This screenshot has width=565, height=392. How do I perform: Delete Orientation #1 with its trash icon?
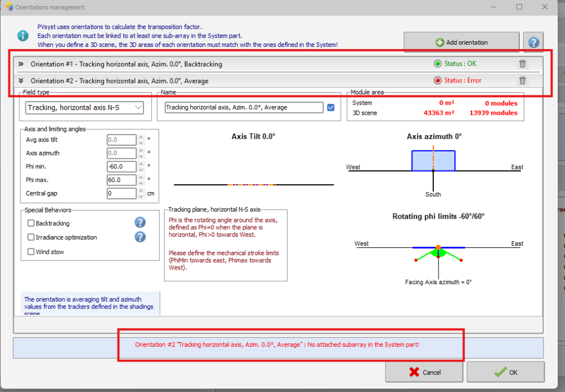click(523, 64)
